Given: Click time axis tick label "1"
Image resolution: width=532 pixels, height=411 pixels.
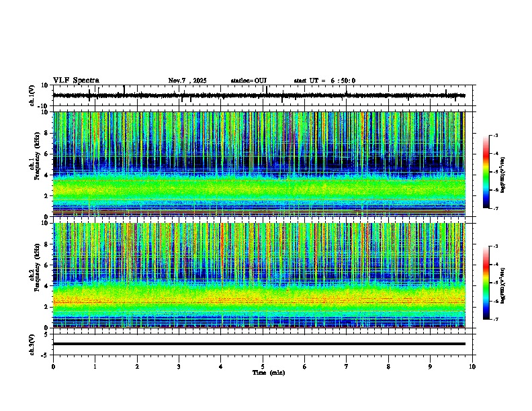Looking at the screenshot, I should pyautogui.click(x=95, y=367).
